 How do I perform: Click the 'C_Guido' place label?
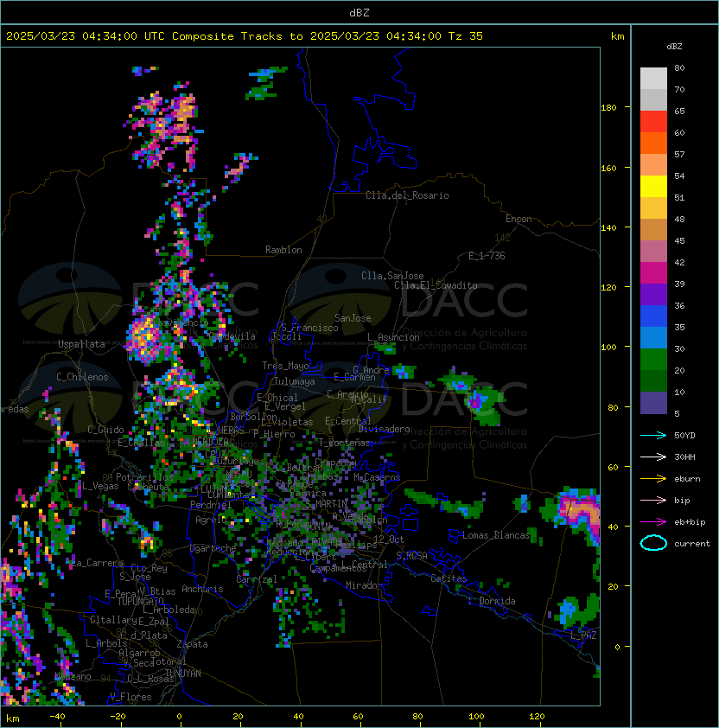pyautogui.click(x=105, y=430)
